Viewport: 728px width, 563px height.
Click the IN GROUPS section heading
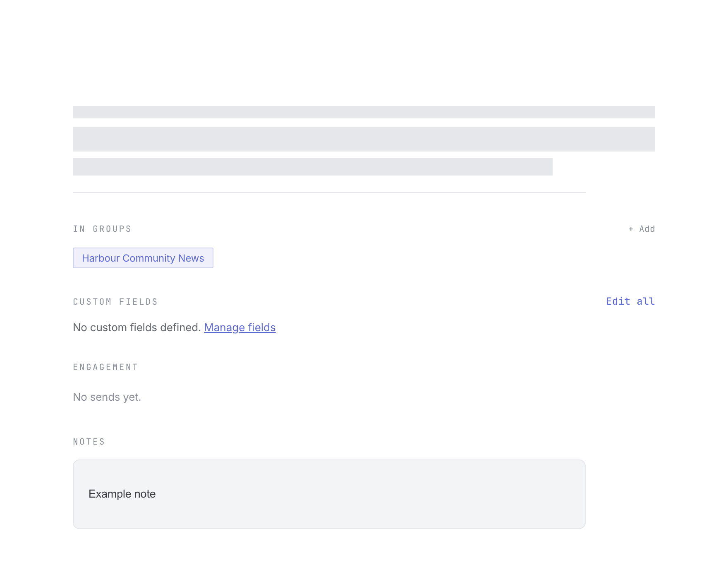[x=102, y=229]
